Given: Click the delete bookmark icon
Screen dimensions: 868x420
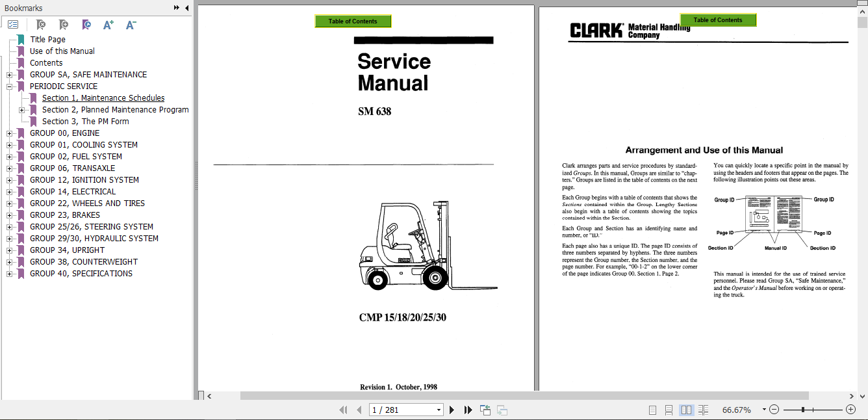Looking at the screenshot, I should 40,25.
